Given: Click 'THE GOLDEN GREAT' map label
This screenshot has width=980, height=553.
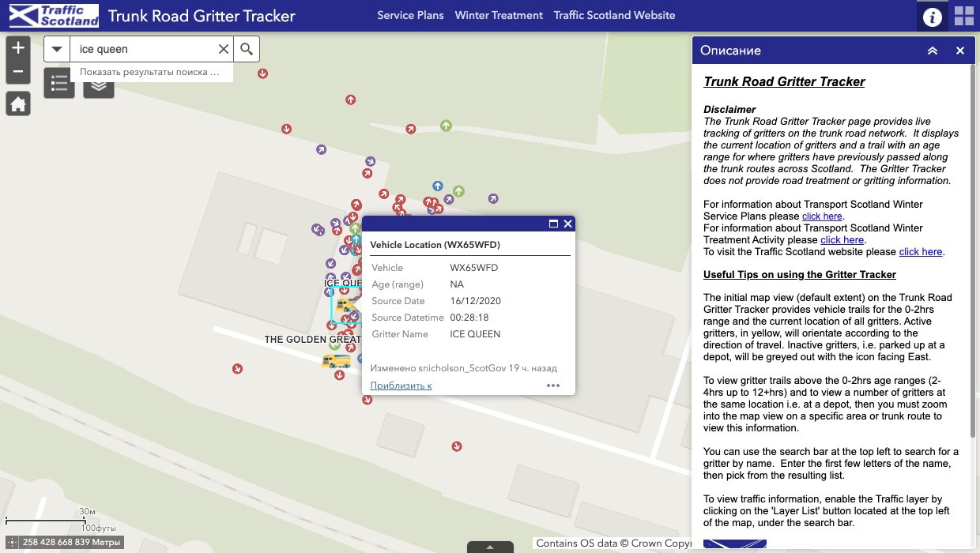Looking at the screenshot, I should pyautogui.click(x=312, y=340).
